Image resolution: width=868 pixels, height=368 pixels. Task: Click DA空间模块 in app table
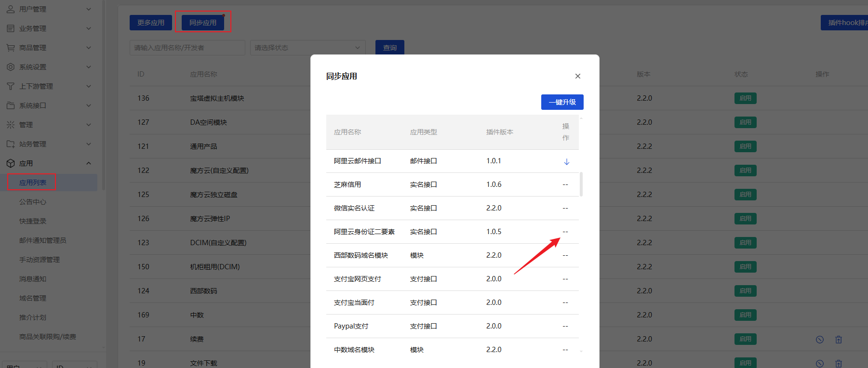(208, 122)
